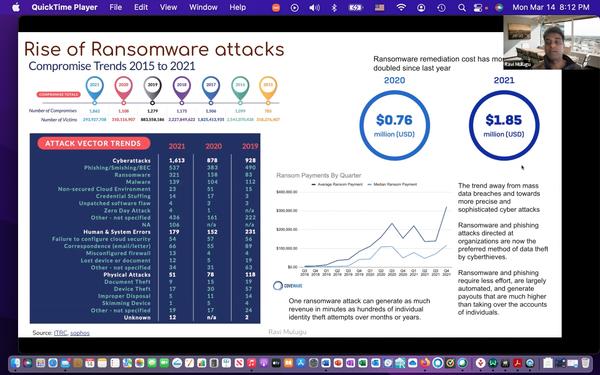Open Podcasts from the Dock
Screen dimensions: 600x375
pyautogui.click(x=264, y=363)
